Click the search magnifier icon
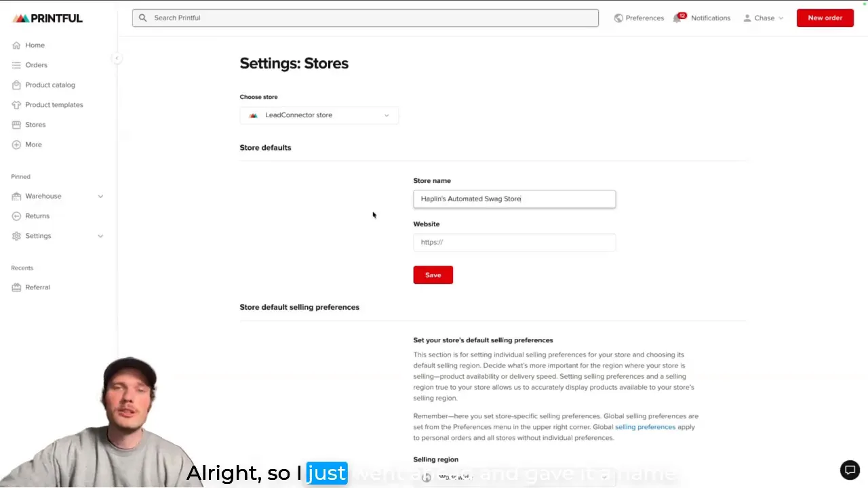Image resolution: width=868 pixels, height=488 pixels. click(142, 18)
